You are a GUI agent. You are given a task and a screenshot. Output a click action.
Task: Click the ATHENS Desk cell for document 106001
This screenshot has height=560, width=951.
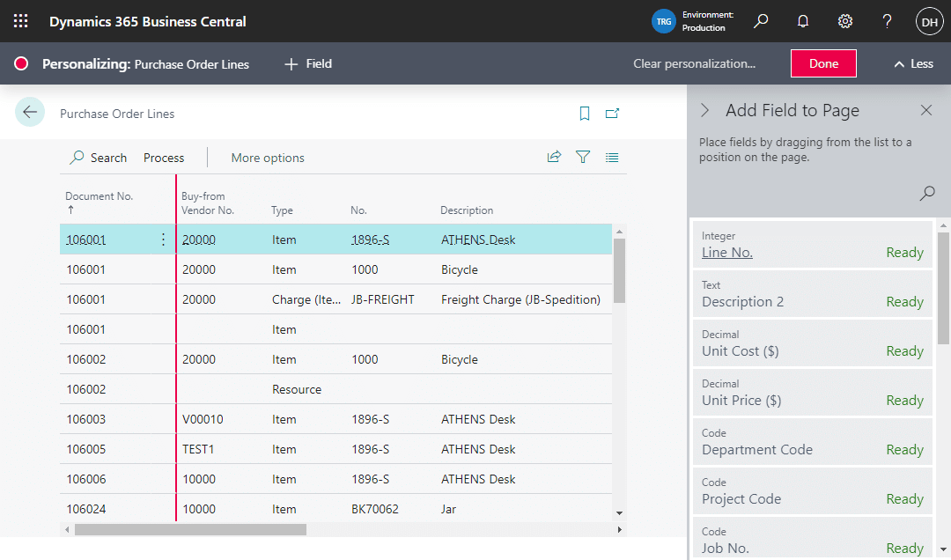pos(478,239)
